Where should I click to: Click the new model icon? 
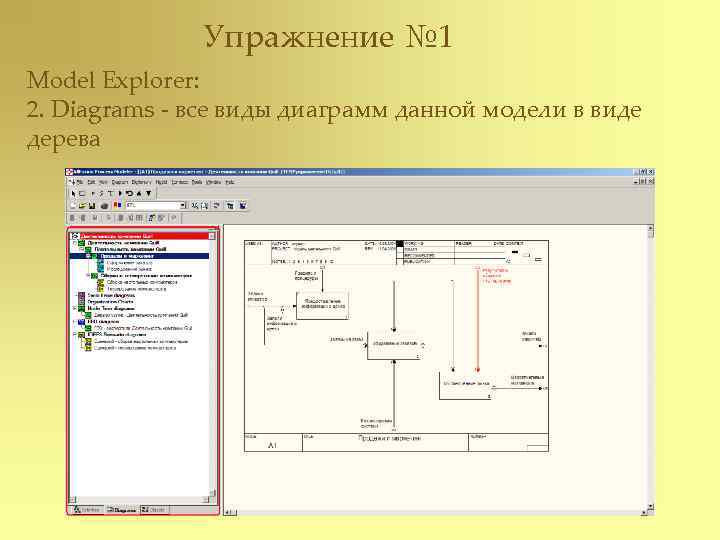(x=73, y=205)
